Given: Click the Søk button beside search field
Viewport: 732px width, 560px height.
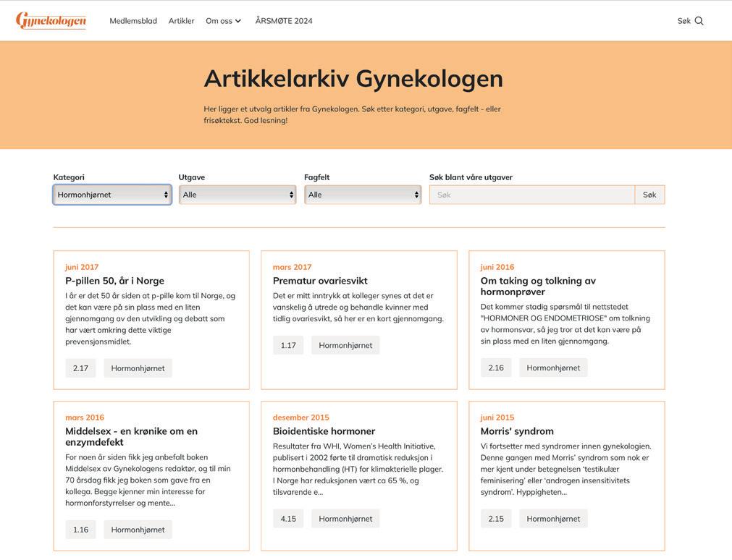Looking at the screenshot, I should coord(649,195).
